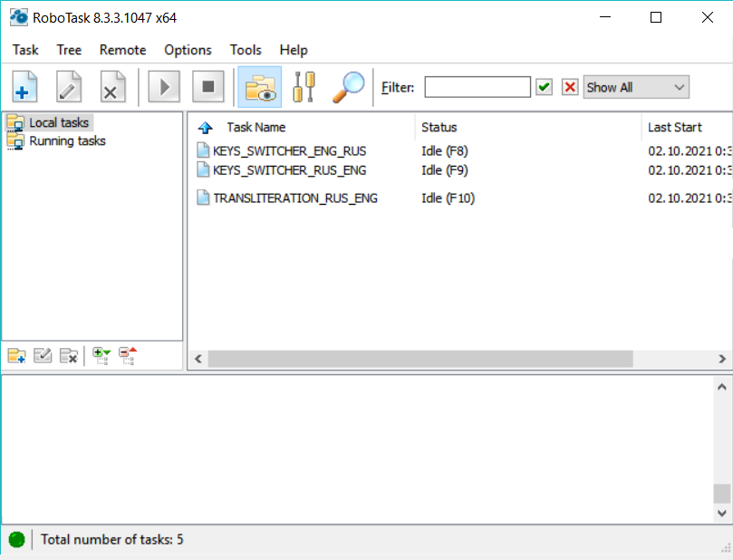Create a new task with the plus document icon
This screenshot has height=560, width=733.
coord(24,86)
